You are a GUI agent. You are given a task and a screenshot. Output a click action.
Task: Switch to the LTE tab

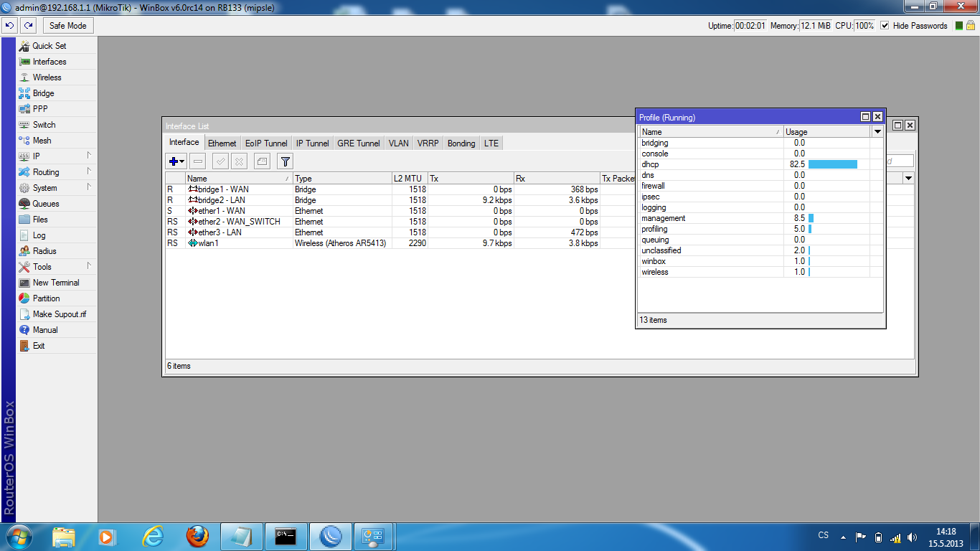click(x=491, y=143)
